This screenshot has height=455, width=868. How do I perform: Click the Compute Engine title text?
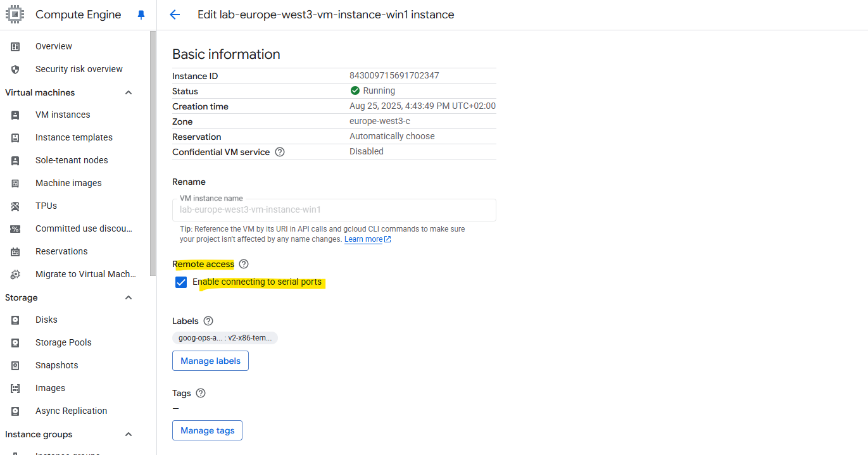78,15
